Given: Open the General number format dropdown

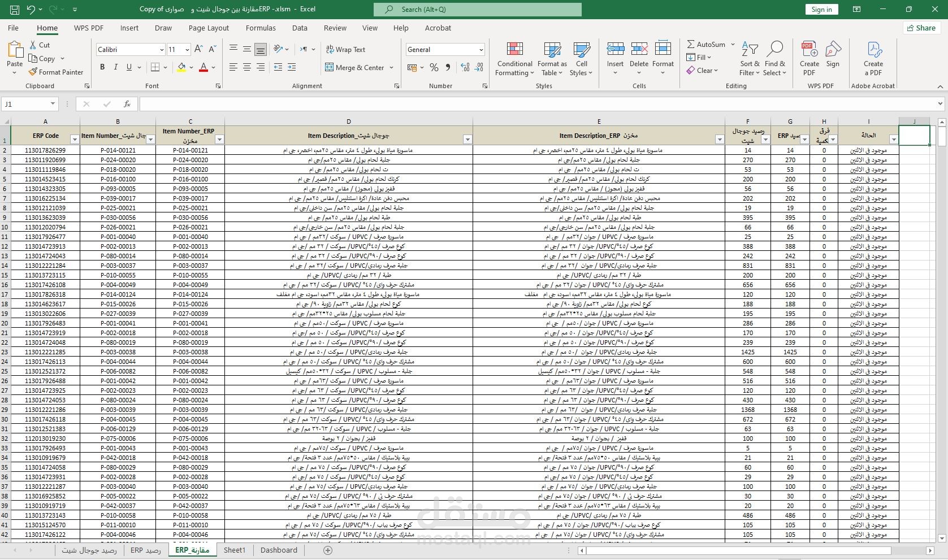Looking at the screenshot, I should pyautogui.click(x=481, y=50).
